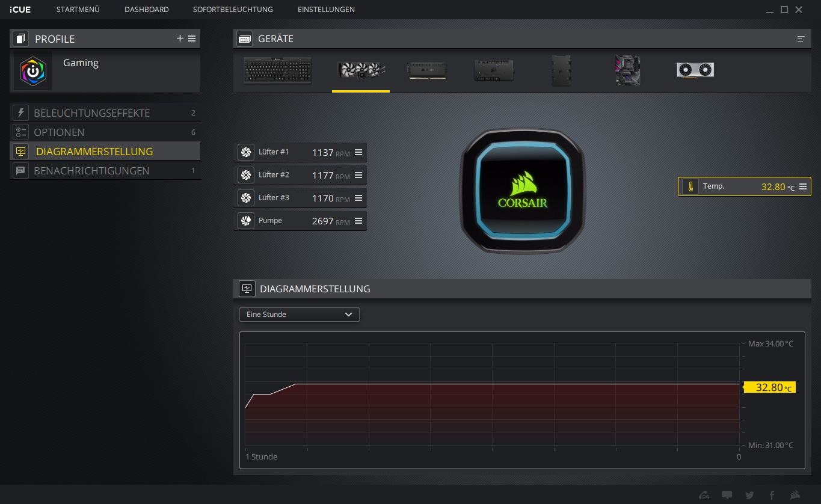Click the notifications speech bubble icon
Viewport: 821px width, 504px height.
(x=20, y=171)
